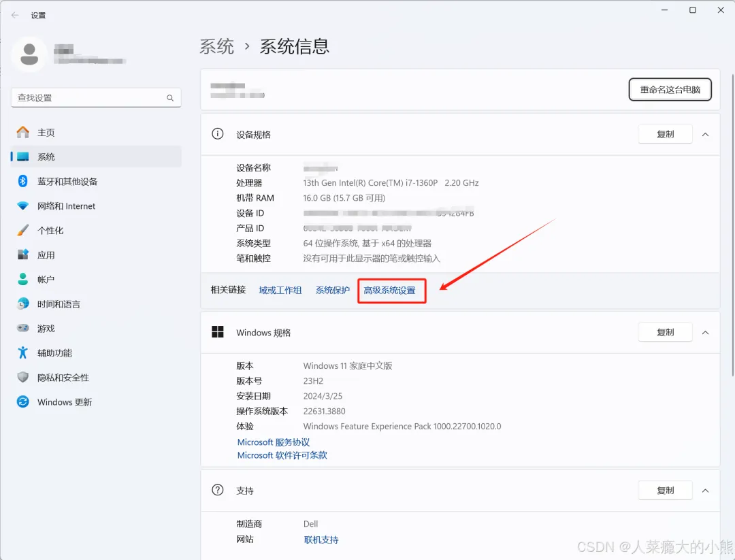Click the 游戏 gamepad icon

click(22, 328)
